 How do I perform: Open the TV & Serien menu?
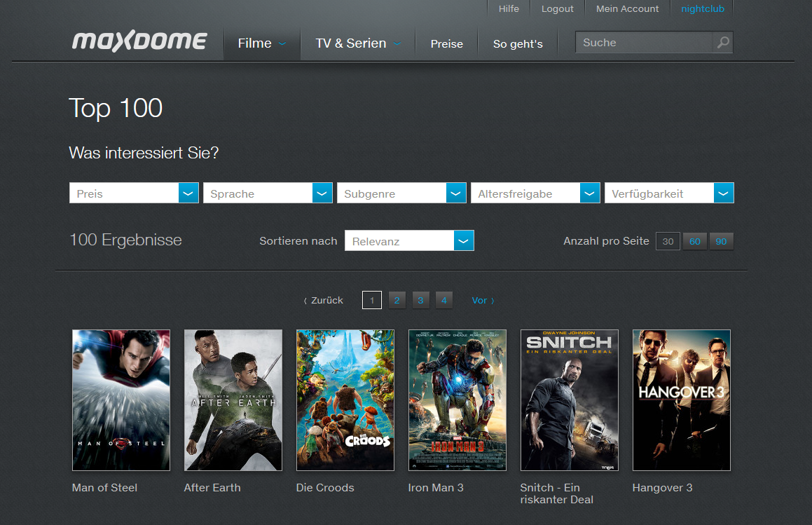[x=358, y=43]
